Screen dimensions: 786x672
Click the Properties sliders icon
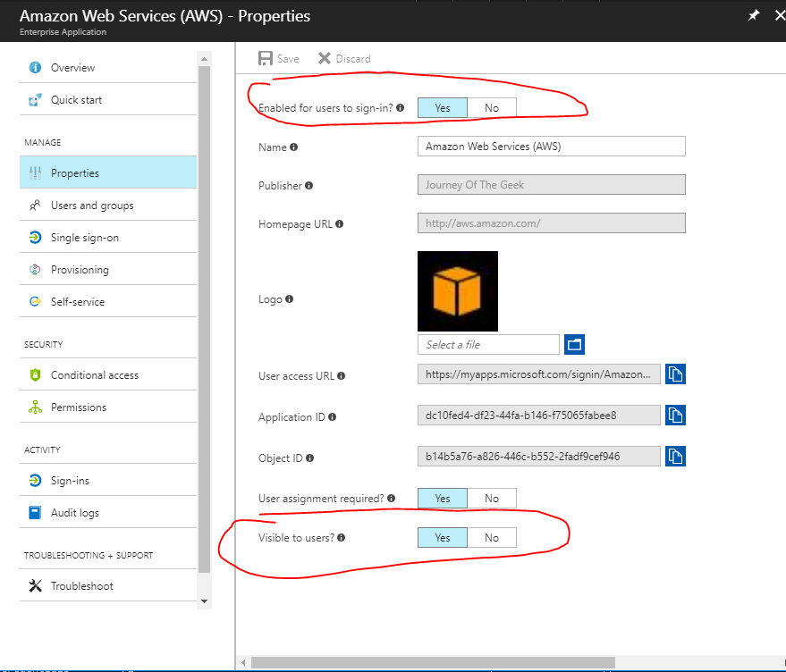35,172
